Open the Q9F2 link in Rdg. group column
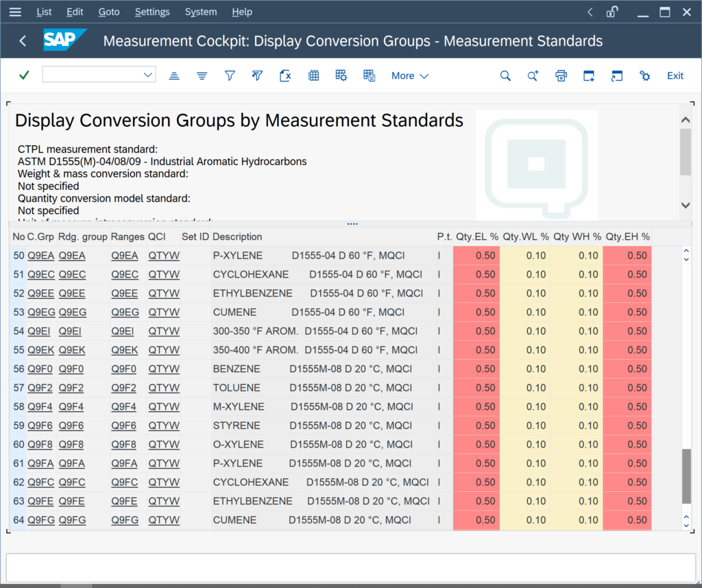 tap(71, 387)
